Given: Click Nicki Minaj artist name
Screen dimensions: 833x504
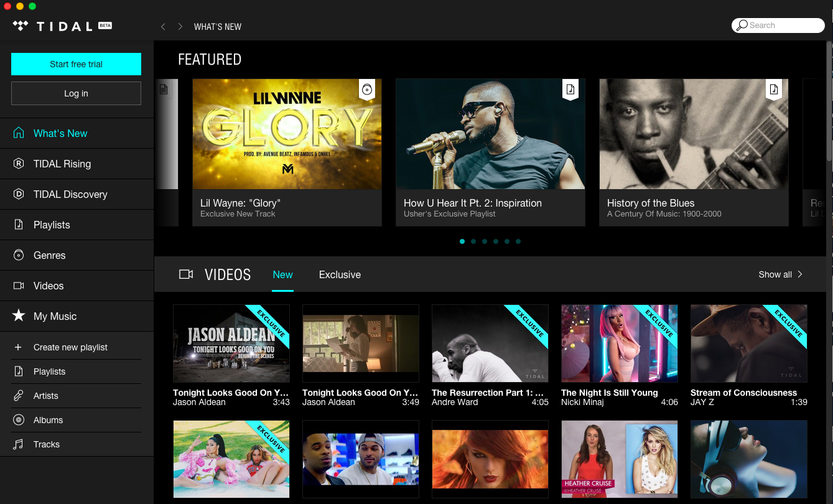Looking at the screenshot, I should [582, 403].
